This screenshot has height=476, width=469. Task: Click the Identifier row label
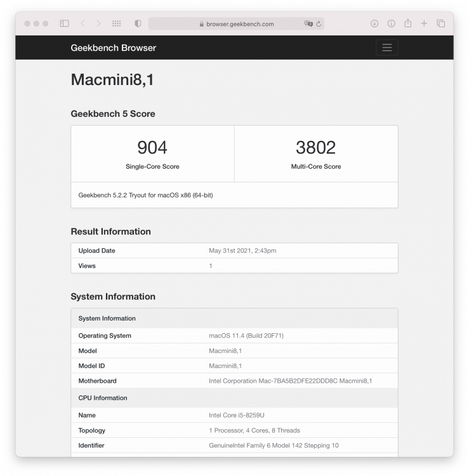pos(91,446)
